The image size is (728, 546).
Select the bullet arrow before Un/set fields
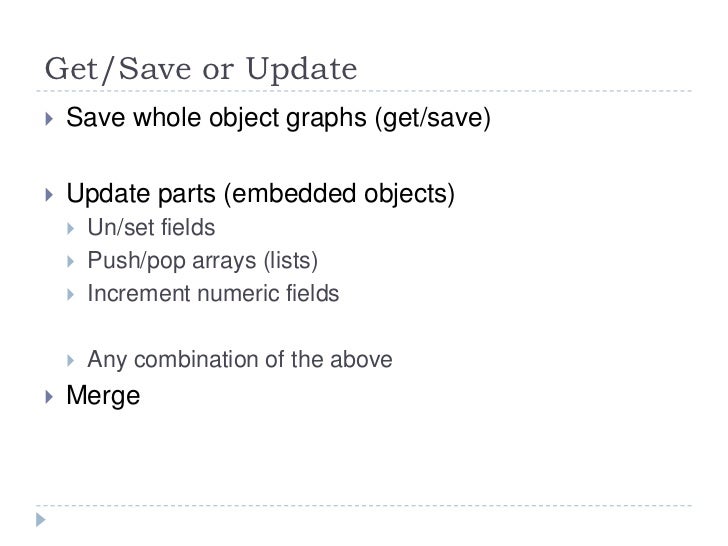click(x=71, y=228)
